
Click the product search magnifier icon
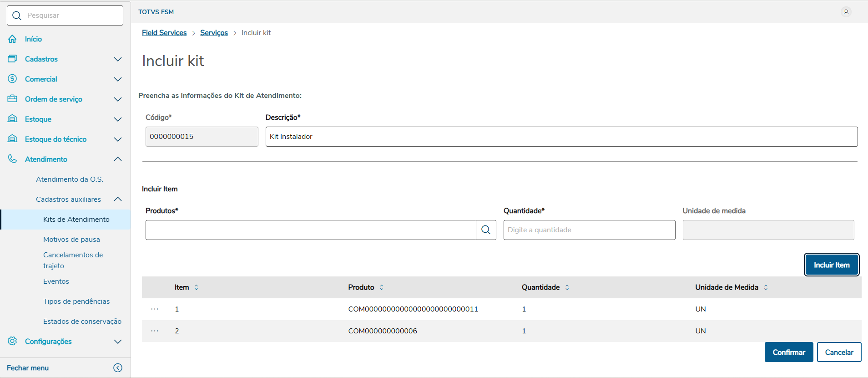coord(486,230)
